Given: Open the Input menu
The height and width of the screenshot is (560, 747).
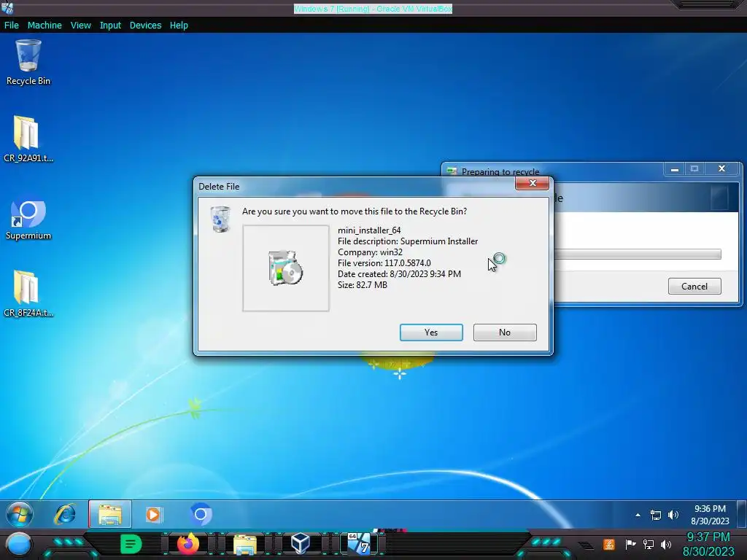Looking at the screenshot, I should [110, 26].
